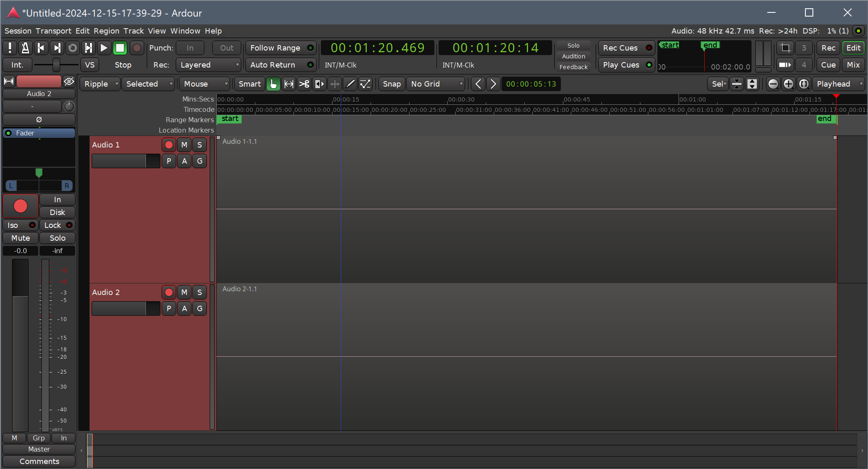Viewport: 868px width, 469px height.
Task: Toggle the Loop playback icon
Action: [x=73, y=48]
